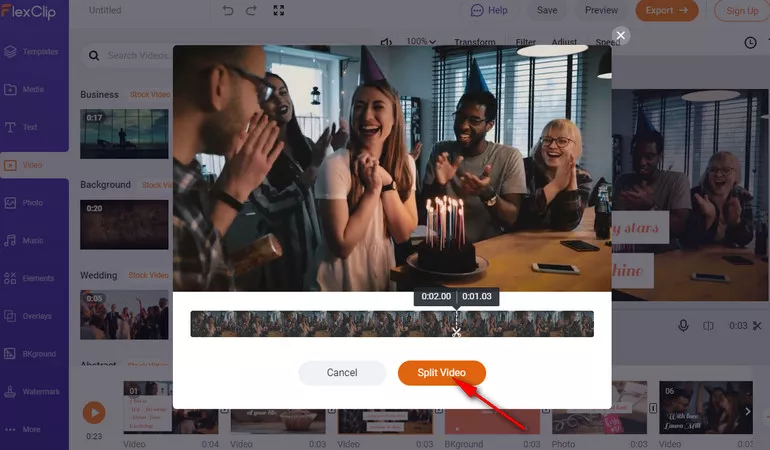Click the filmstrip in the split dialog
This screenshot has width=770, height=450.
(x=392, y=324)
